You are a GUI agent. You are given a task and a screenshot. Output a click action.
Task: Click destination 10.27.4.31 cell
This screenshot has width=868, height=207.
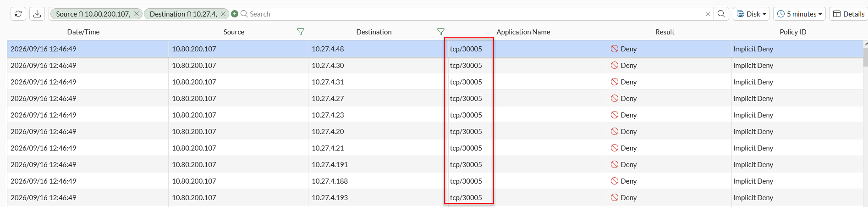[328, 82]
